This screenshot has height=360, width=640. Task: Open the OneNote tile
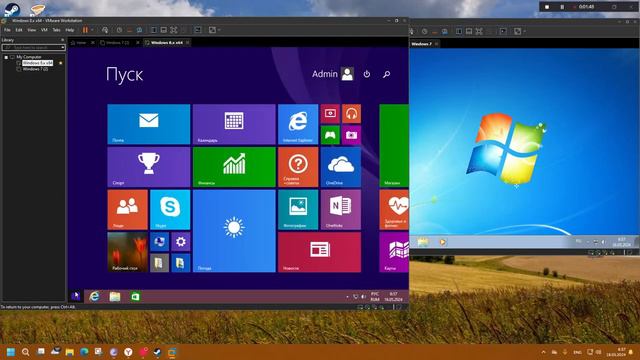(340, 209)
